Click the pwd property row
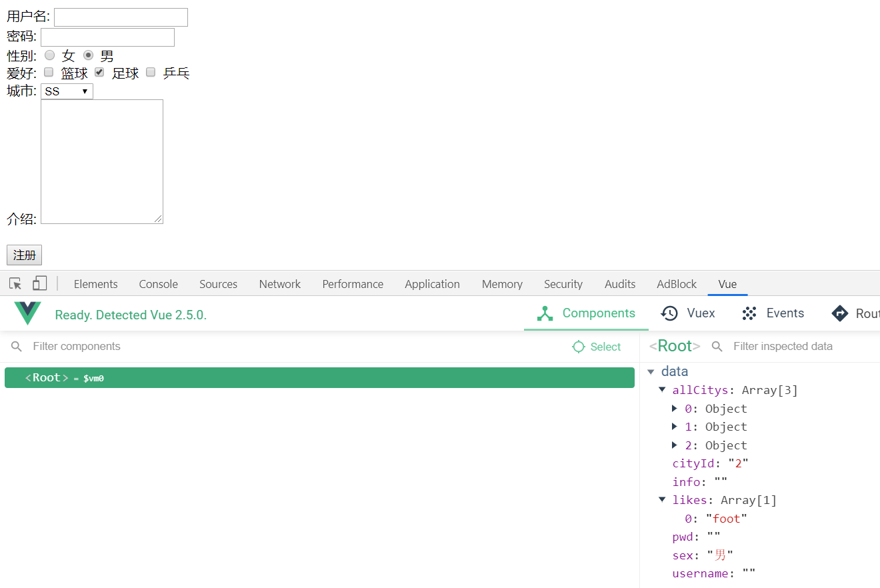The height and width of the screenshot is (588, 880). (696, 537)
